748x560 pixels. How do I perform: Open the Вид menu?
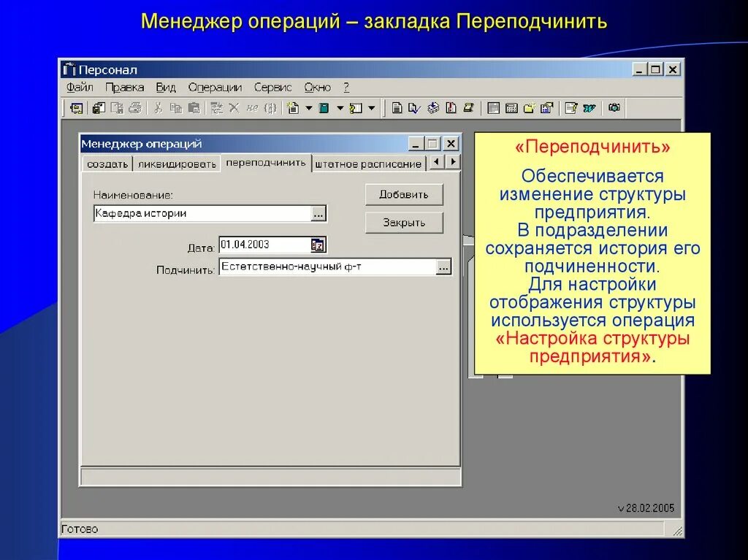166,88
